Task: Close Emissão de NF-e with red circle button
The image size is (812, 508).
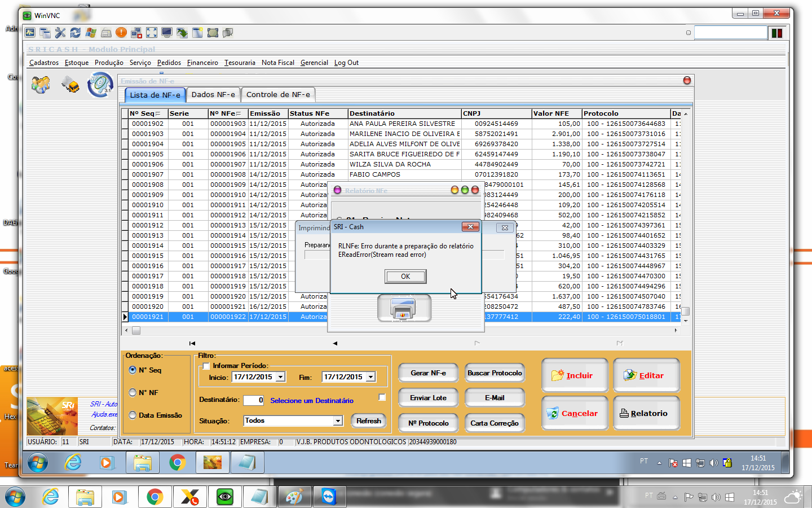Action: [x=687, y=81]
